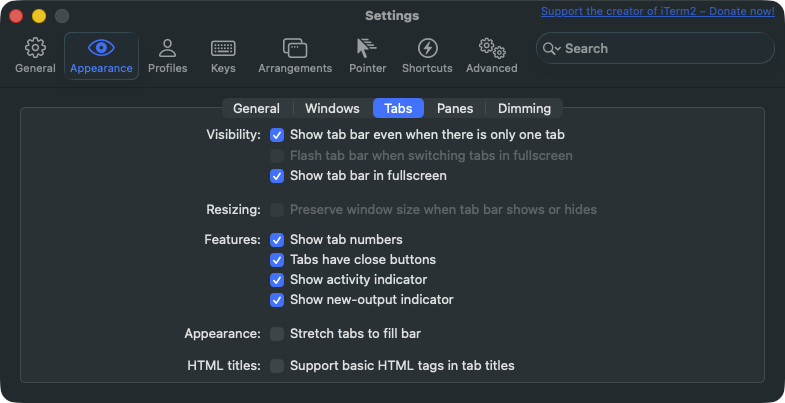Viewport: 785px width, 403px height.
Task: Switch to the Panes tab
Action: [x=455, y=109]
